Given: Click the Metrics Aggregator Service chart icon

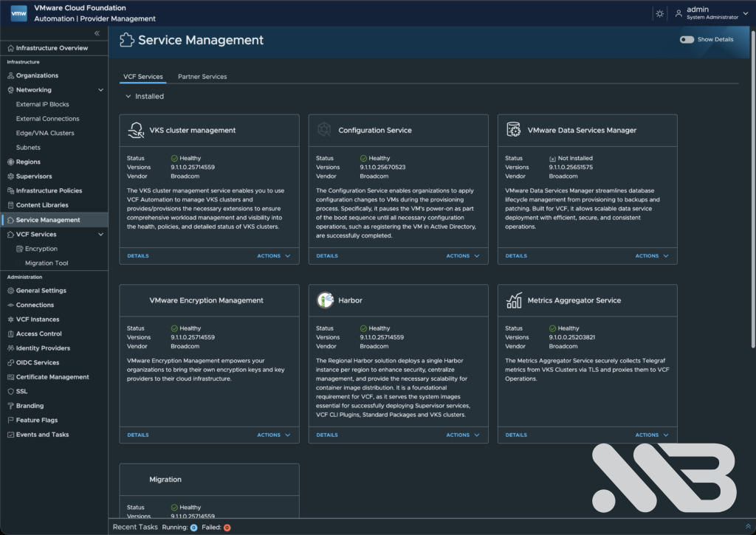Looking at the screenshot, I should pyautogui.click(x=514, y=300).
